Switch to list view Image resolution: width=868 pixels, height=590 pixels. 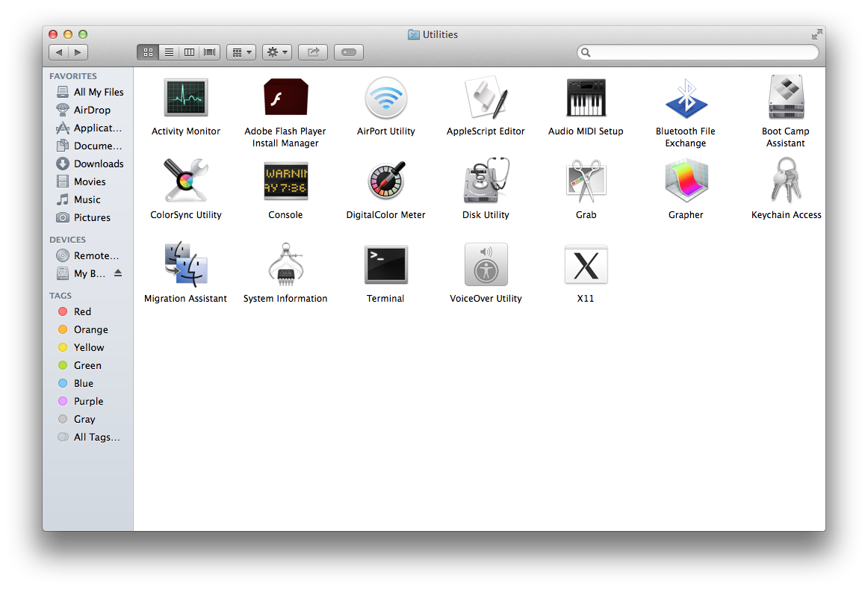coord(169,52)
